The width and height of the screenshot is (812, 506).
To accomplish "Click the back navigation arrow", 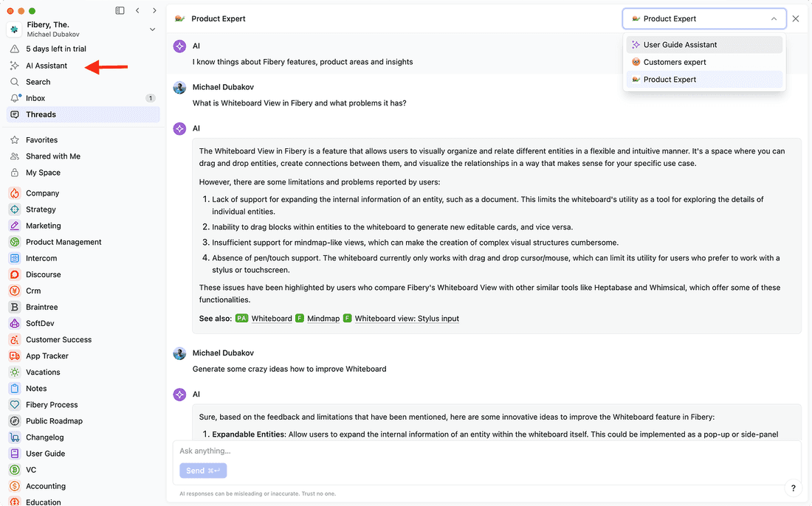I will point(137,10).
